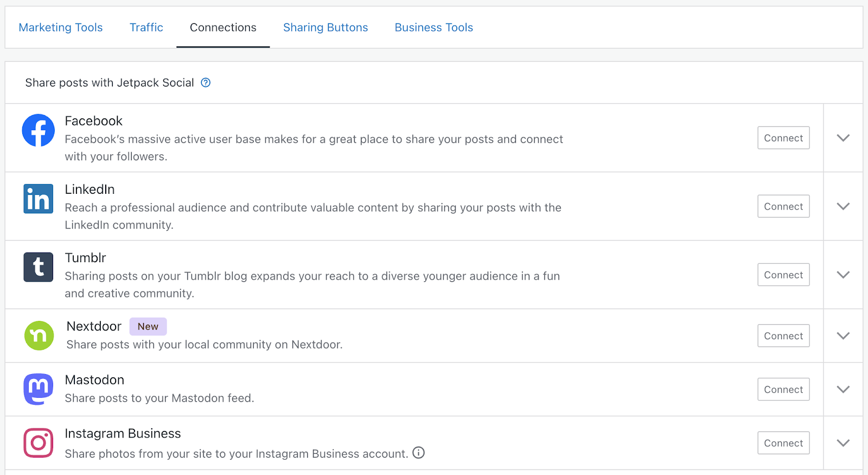Screen dimensions: 868x475
Task: Click the Nextdoor service title
Action: pos(94,326)
